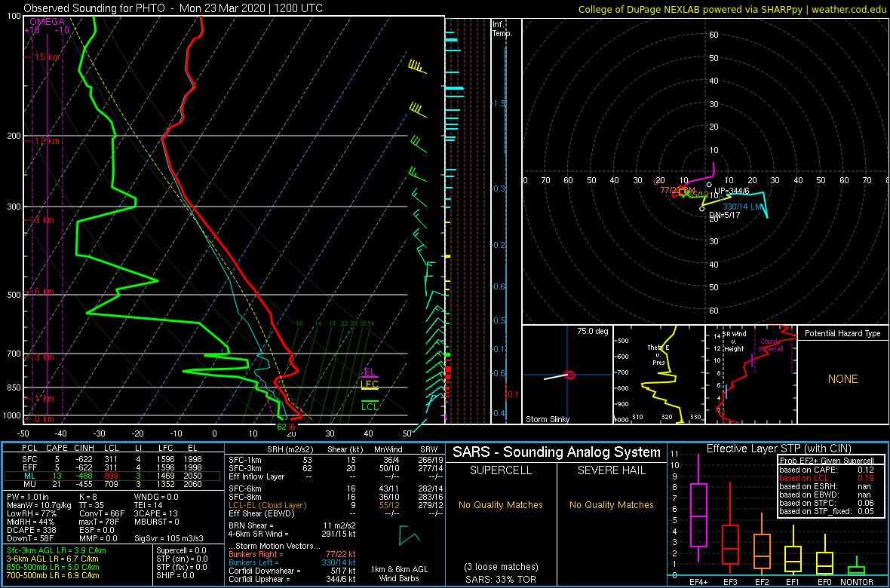Select the green LCL level label on skew-T

pos(370,406)
